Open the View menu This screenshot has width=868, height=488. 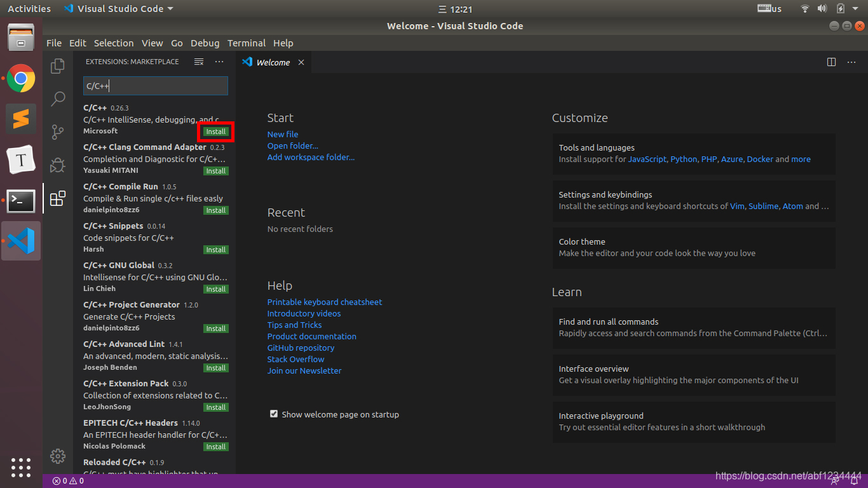[x=153, y=43]
